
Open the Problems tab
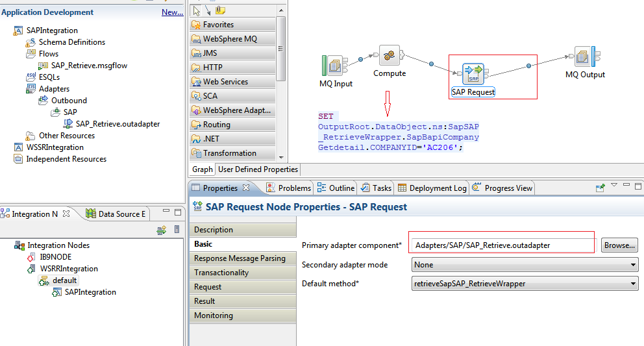pos(289,188)
